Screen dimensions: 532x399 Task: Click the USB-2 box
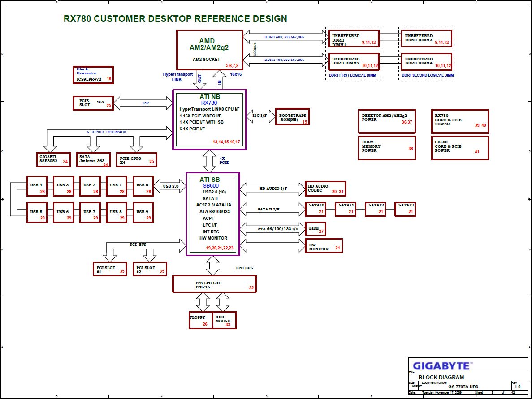click(90, 186)
